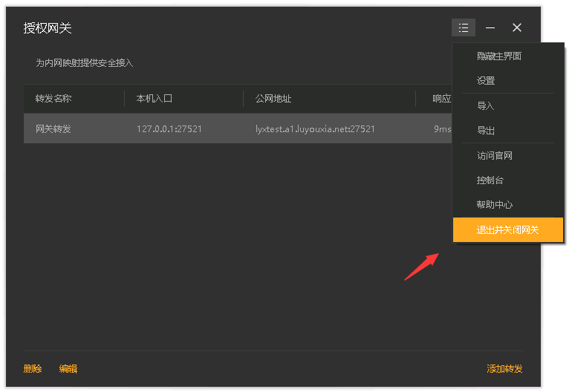Click the 删除 link

[x=33, y=369]
